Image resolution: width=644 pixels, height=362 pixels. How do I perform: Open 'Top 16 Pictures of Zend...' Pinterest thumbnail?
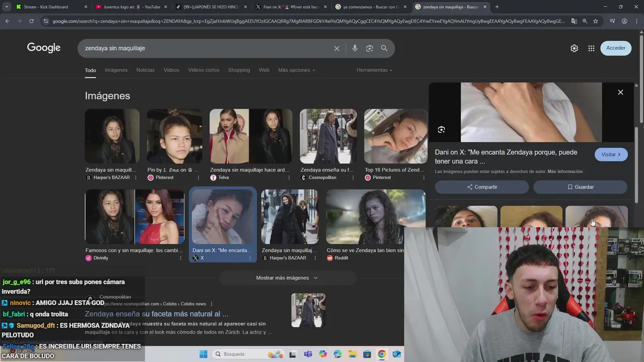pos(396,136)
